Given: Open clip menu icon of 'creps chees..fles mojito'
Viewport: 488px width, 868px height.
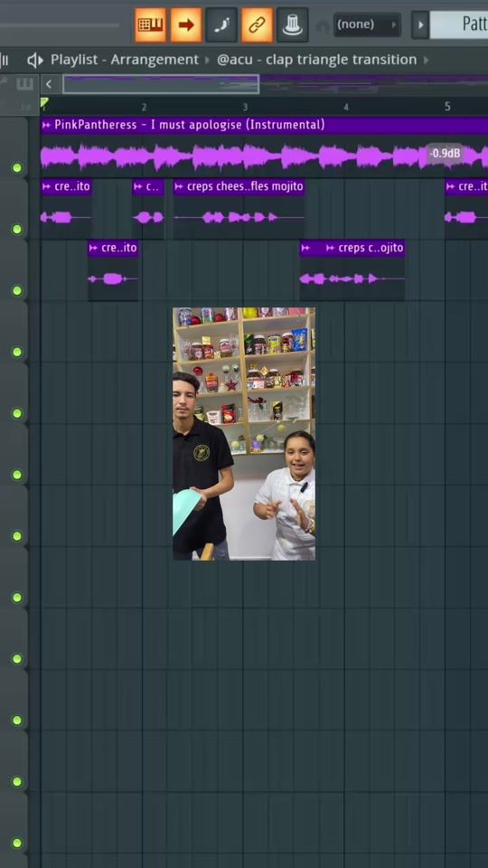Looking at the screenshot, I should [179, 187].
